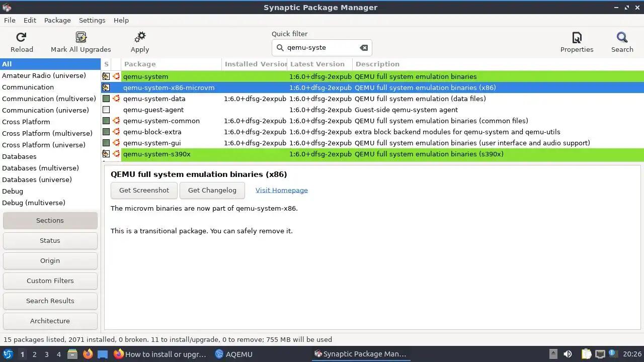Click the Ubuntu support icon for qemu-system-gui
644x362 pixels.
[116, 143]
